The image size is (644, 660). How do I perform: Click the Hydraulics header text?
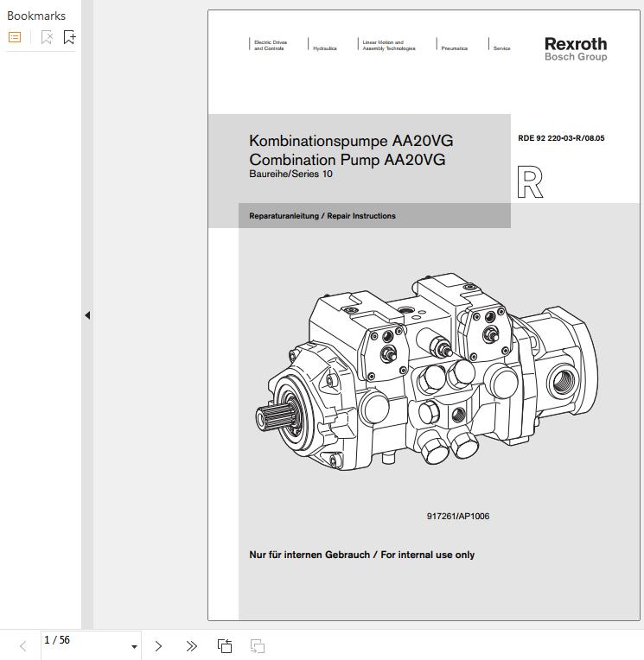[325, 48]
